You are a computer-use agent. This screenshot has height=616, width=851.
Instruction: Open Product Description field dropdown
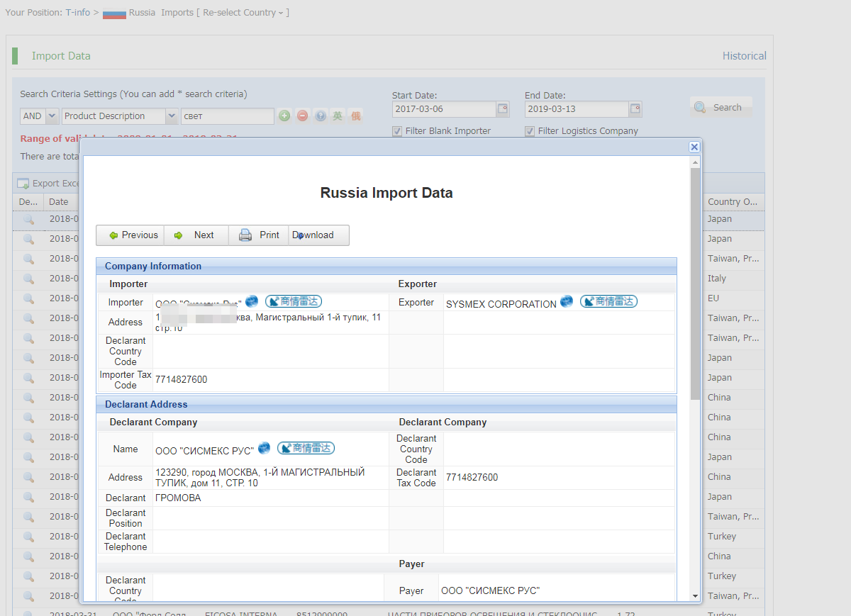[x=171, y=116]
